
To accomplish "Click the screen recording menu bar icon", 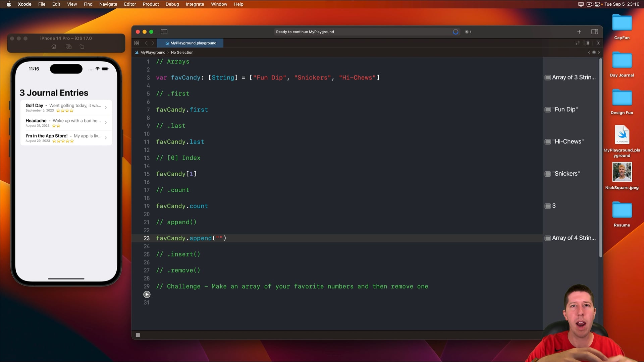I will pyautogui.click(x=590, y=4).
